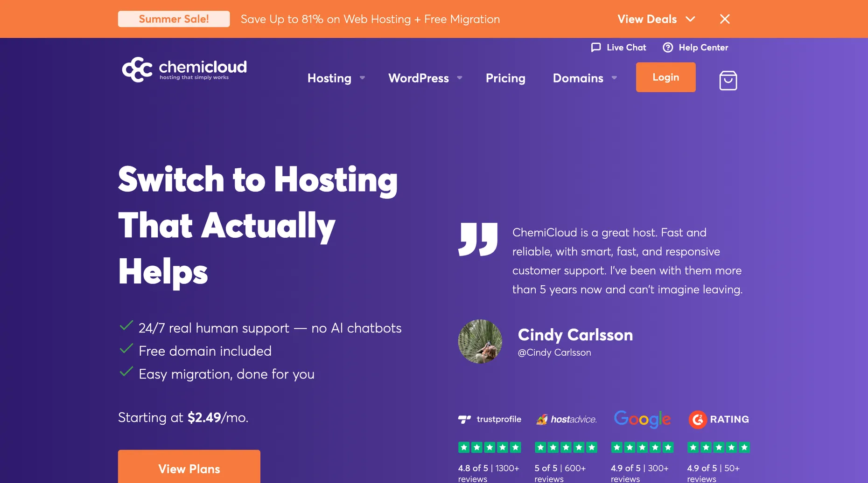Click the Google logo
This screenshot has height=483, width=868.
coord(642,419)
